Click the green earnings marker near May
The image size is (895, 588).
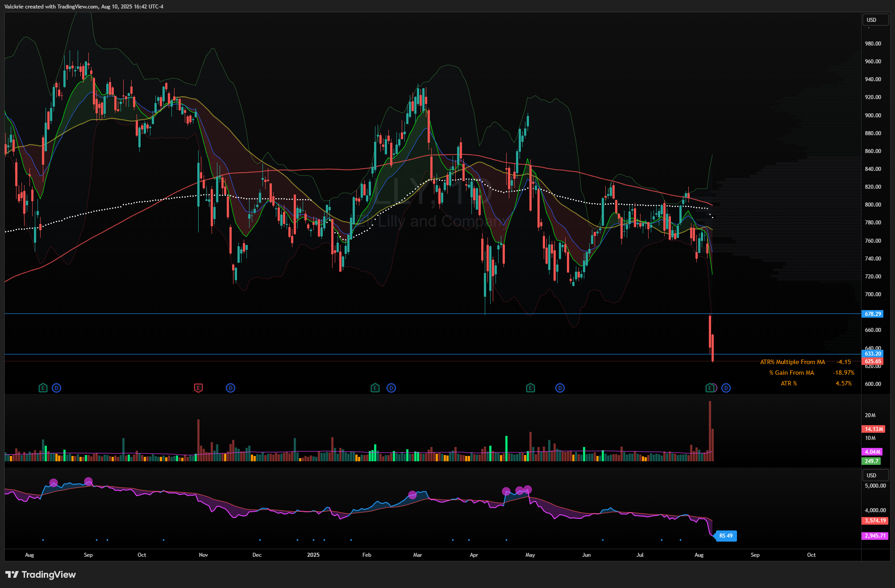[x=530, y=388]
